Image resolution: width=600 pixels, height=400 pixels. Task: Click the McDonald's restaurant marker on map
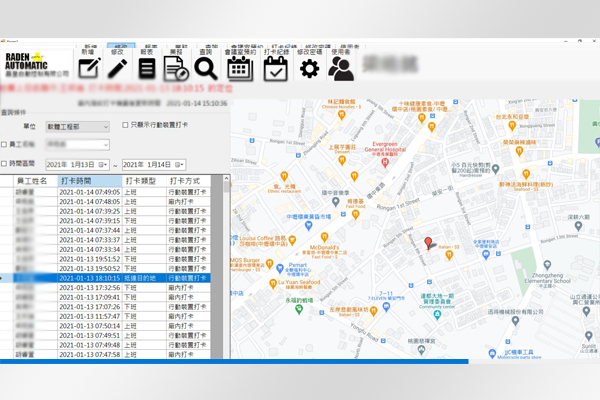324,237
